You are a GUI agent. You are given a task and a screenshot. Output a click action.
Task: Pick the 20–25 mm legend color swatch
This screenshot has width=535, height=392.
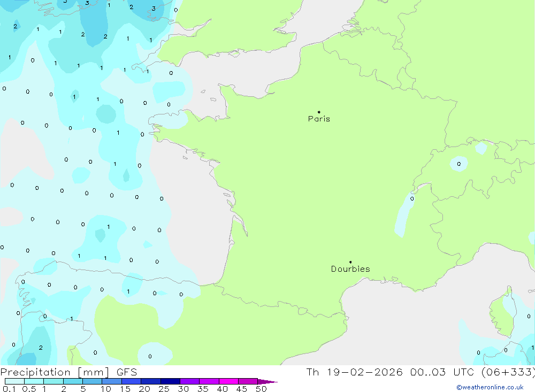pyautogui.click(x=151, y=381)
